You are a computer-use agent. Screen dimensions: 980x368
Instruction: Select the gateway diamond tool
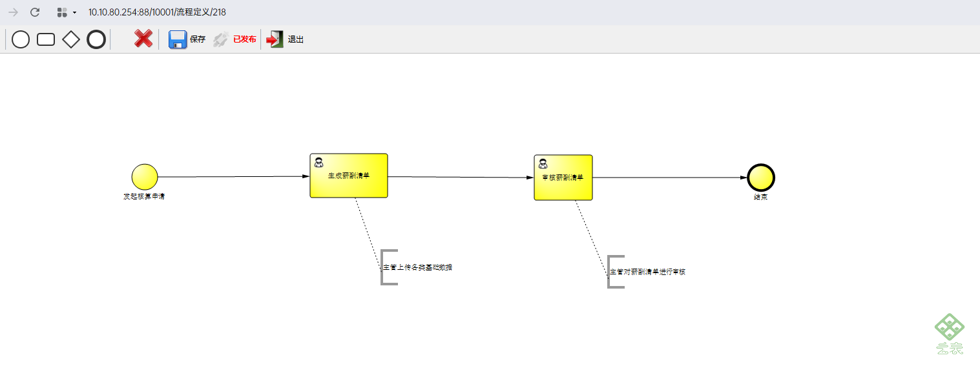[x=70, y=39]
